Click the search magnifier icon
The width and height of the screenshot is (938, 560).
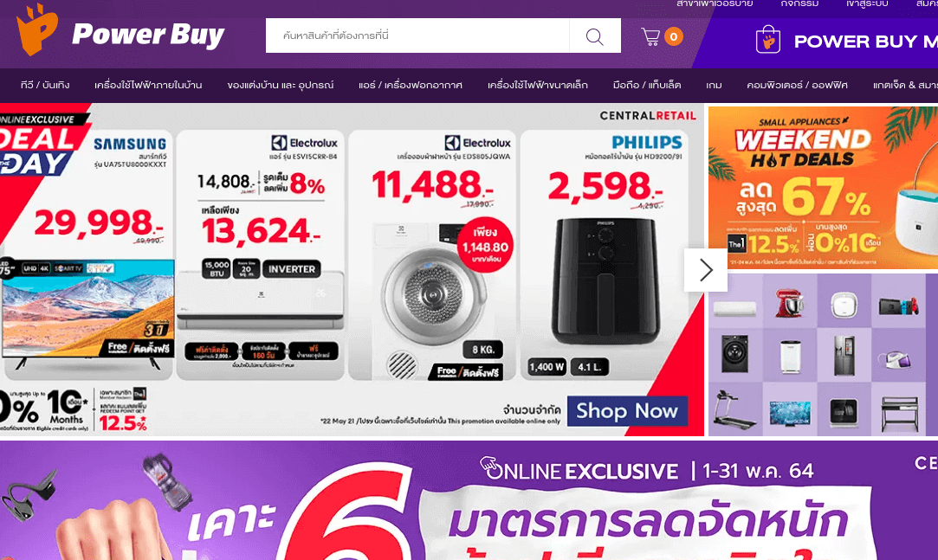point(595,36)
